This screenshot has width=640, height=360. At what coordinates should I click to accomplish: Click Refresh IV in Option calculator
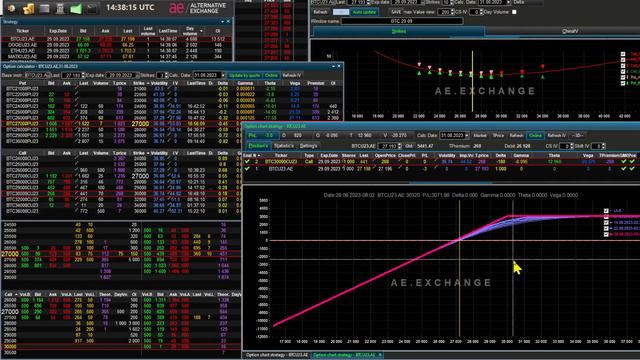(x=292, y=76)
